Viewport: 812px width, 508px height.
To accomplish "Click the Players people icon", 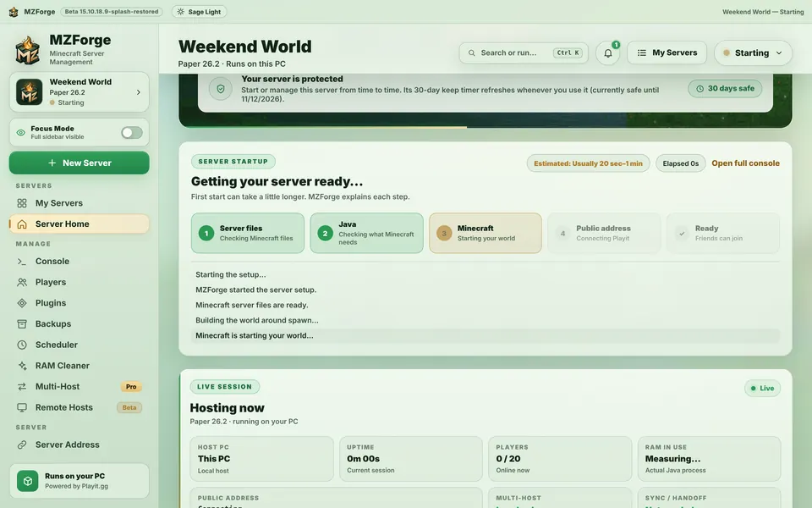I will [x=22, y=283].
